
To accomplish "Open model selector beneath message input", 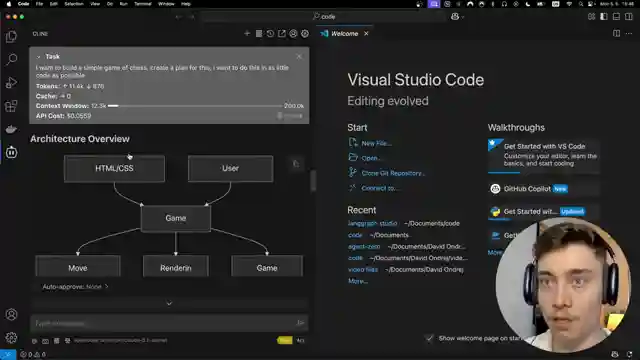I will [120, 340].
